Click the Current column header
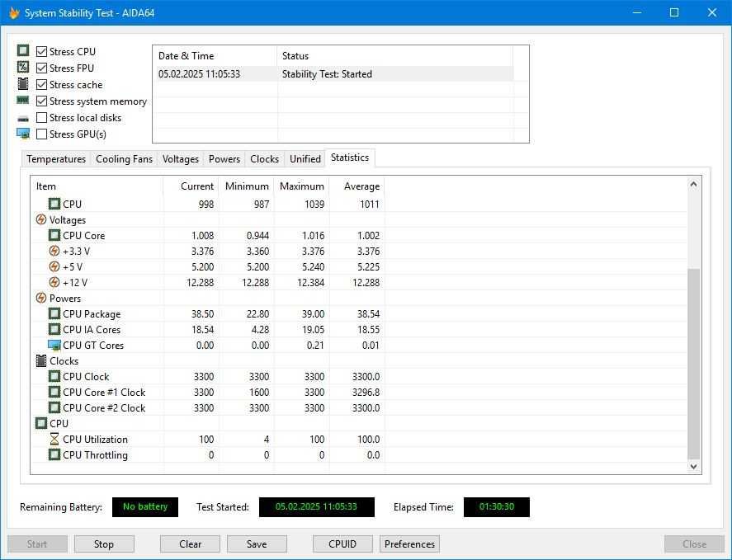Viewport: 732px width, 560px height. pyautogui.click(x=191, y=186)
